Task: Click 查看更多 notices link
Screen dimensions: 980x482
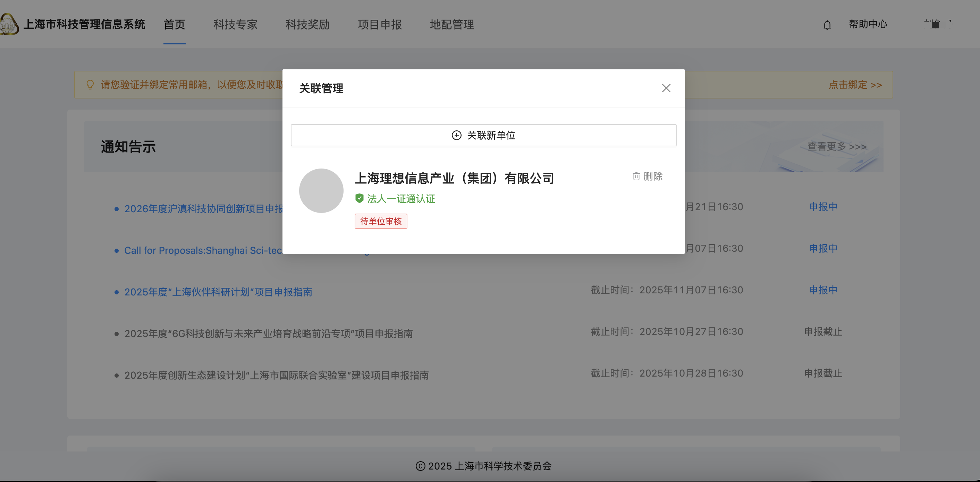Action: pyautogui.click(x=837, y=146)
